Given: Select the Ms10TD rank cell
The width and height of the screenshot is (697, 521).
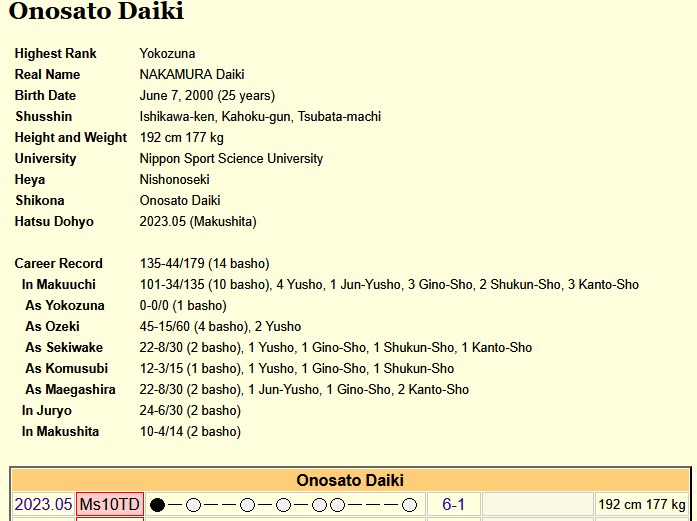Looking at the screenshot, I should pos(110,505).
